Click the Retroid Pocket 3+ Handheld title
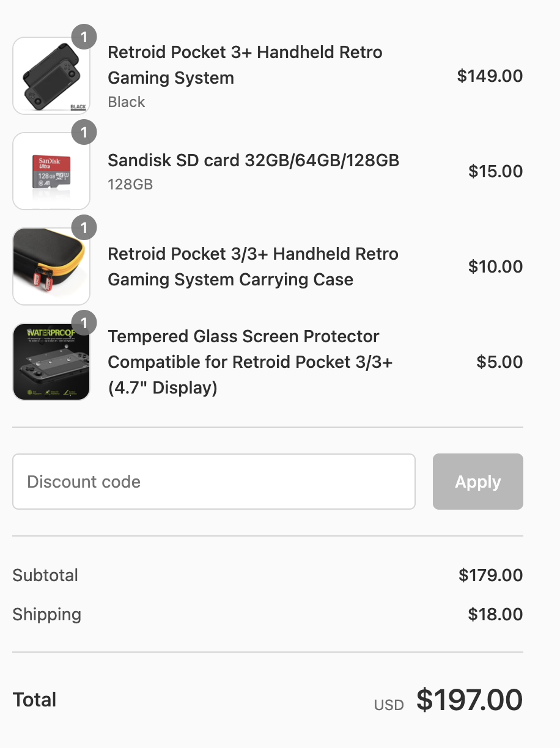This screenshot has height=748, width=560. pyautogui.click(x=245, y=65)
